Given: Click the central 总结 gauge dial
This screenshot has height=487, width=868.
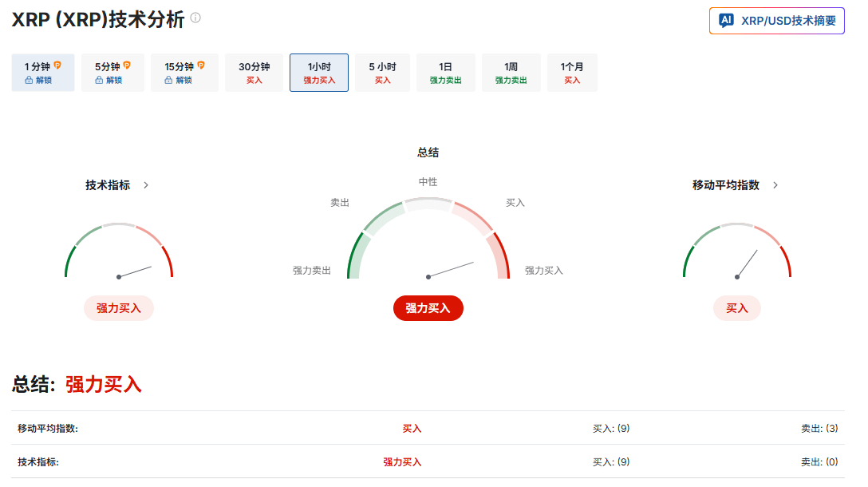Looking at the screenshot, I should pos(428,238).
